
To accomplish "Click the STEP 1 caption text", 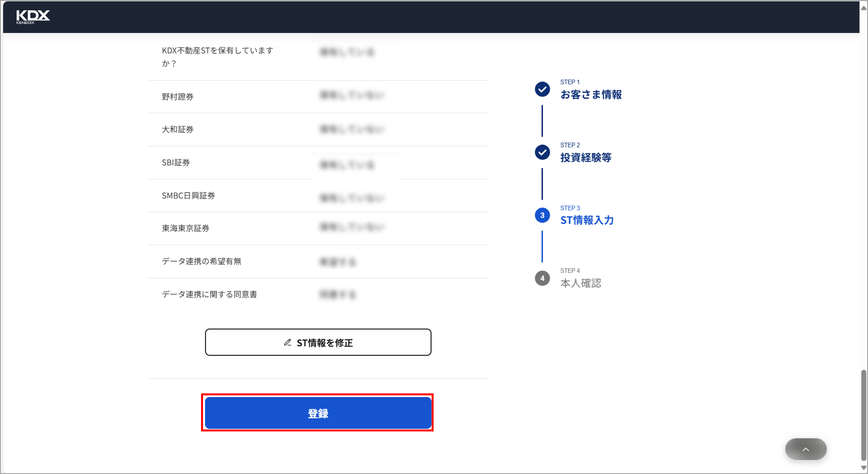I will [x=570, y=82].
